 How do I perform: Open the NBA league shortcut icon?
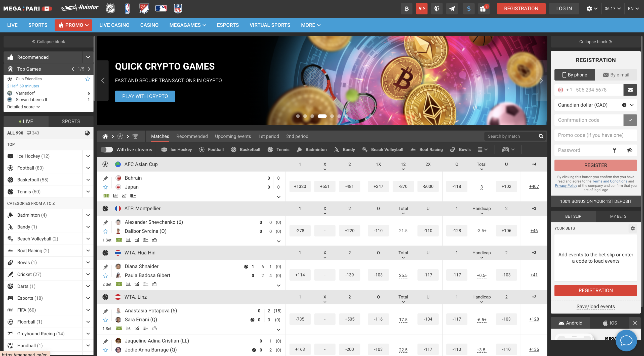[127, 9]
